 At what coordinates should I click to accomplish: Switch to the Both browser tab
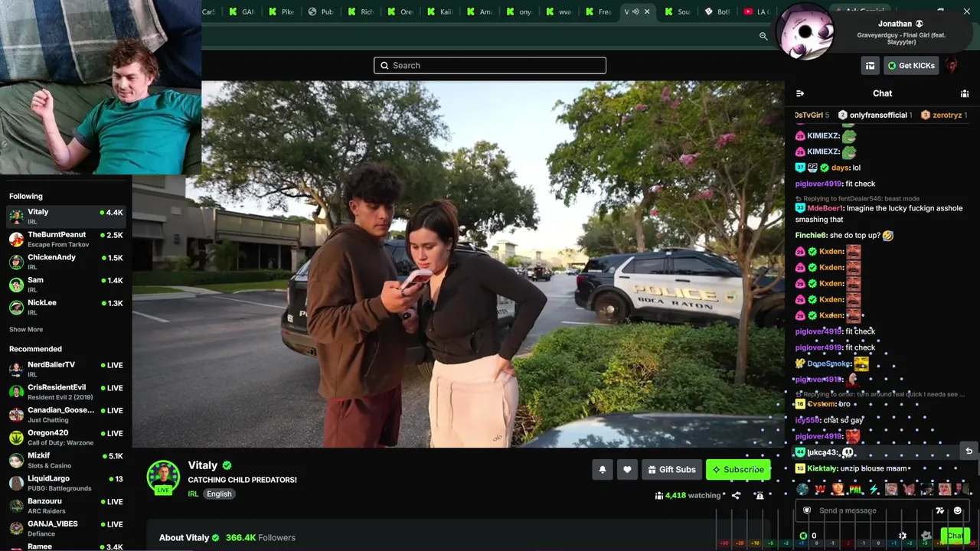click(717, 11)
